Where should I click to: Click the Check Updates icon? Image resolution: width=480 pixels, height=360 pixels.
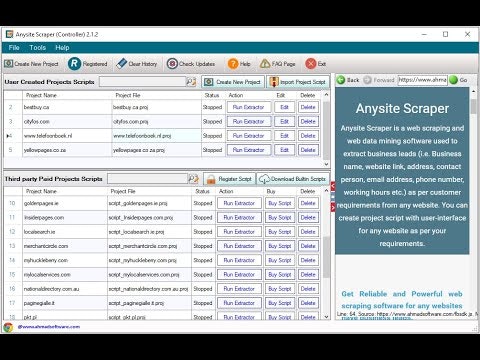pyautogui.click(x=172, y=64)
